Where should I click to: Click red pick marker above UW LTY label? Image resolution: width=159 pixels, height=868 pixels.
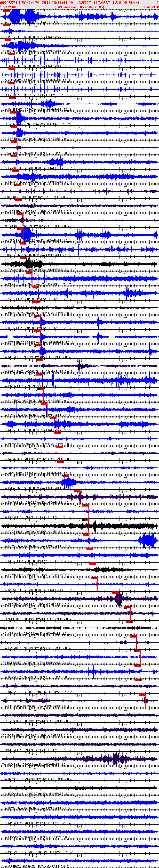point(142,695)
